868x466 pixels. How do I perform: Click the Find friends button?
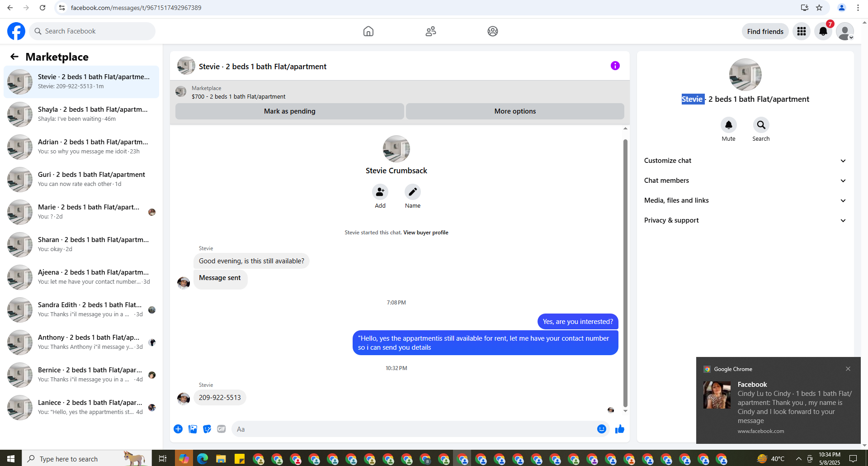pos(765,31)
